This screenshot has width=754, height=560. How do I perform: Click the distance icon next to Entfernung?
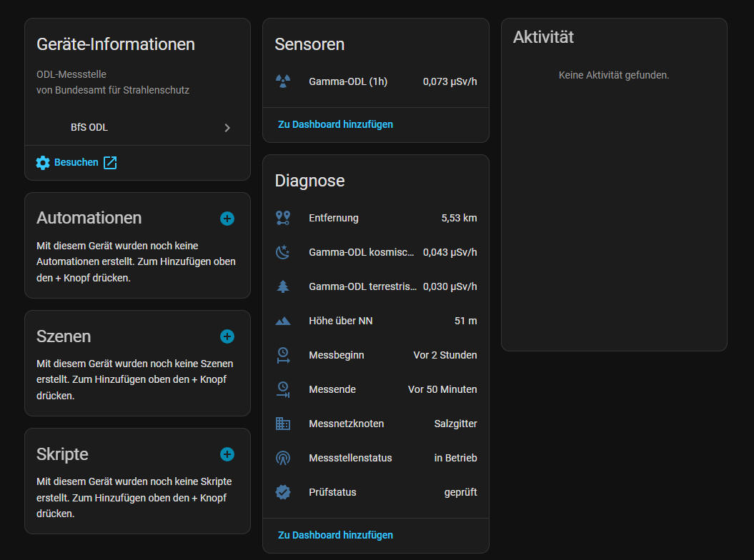(x=283, y=218)
